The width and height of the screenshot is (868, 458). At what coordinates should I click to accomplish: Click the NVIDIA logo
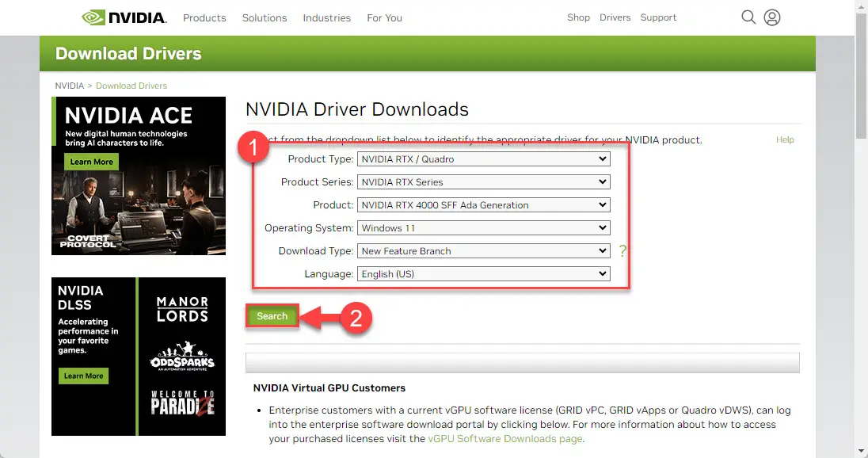124,17
